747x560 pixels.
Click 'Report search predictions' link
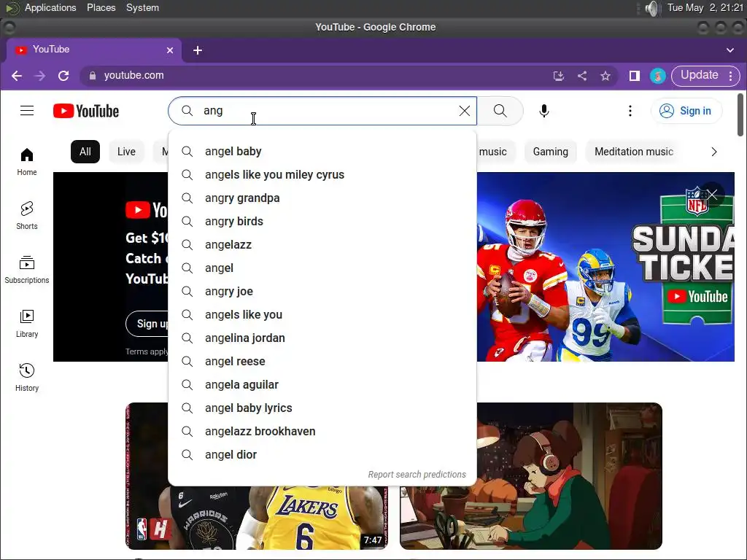coord(417,474)
